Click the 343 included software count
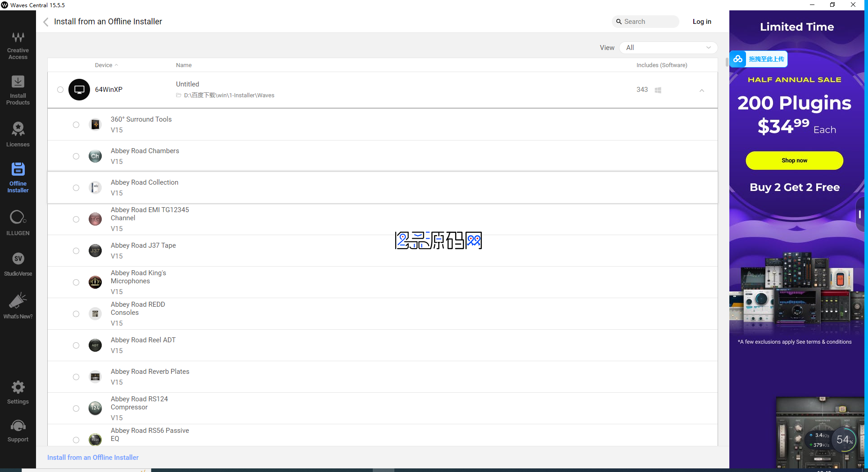868x472 pixels. [x=642, y=90]
